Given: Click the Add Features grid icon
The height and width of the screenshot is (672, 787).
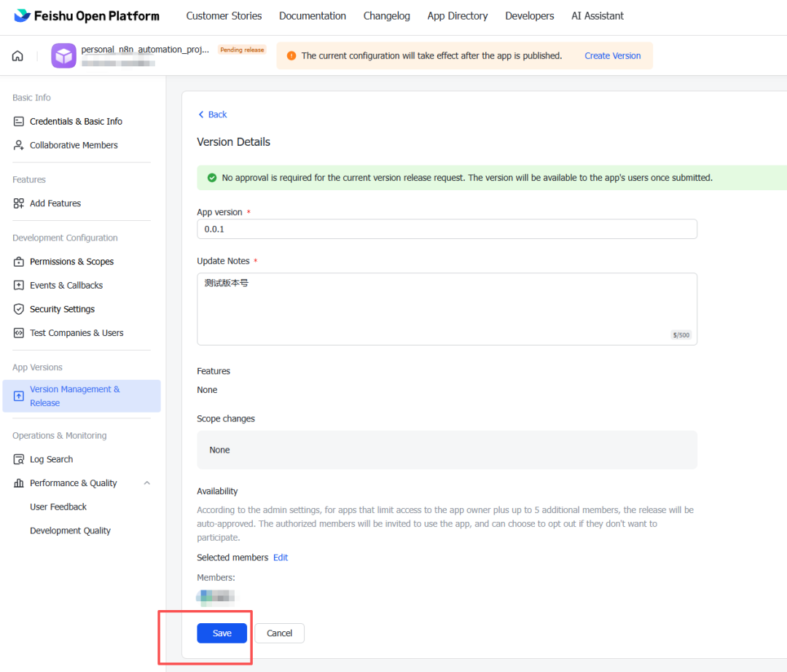Looking at the screenshot, I should click(19, 203).
